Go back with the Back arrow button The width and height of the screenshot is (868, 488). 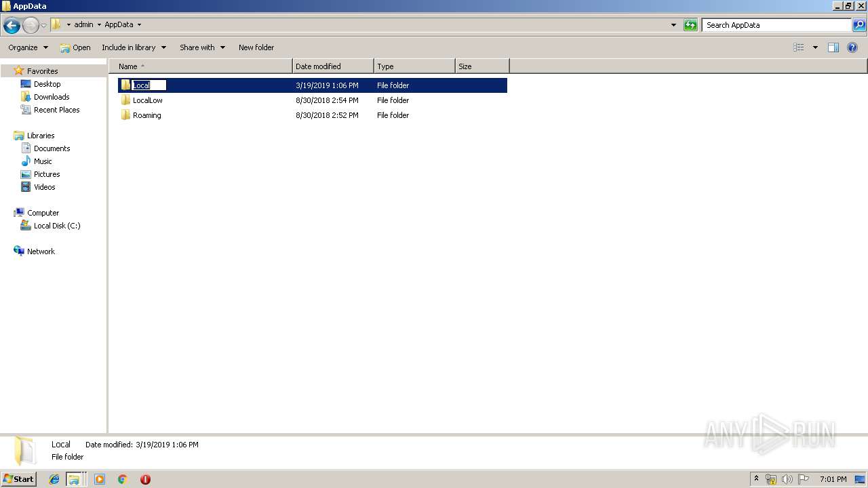coord(12,26)
